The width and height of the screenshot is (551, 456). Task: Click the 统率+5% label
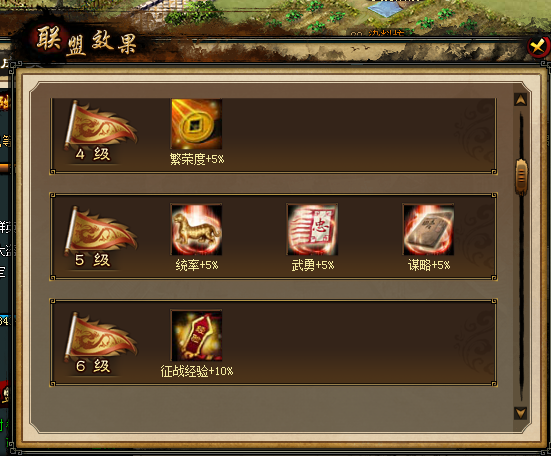pyautogui.click(x=197, y=265)
